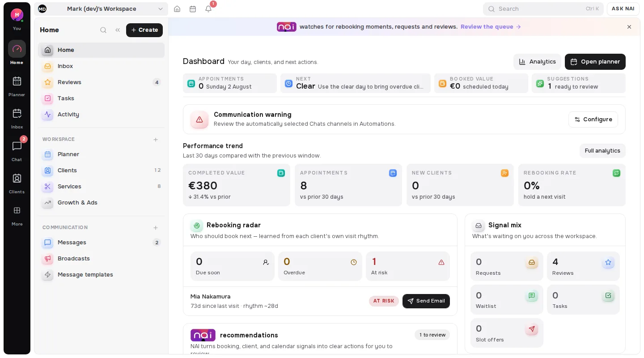644x358 pixels.
Task: Open Chat in the left dark rail
Action: click(17, 151)
